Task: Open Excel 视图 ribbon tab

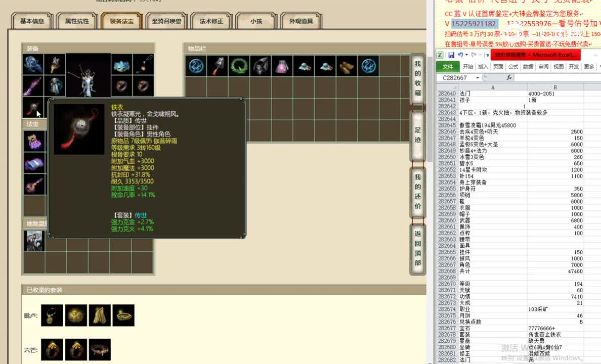Action: coord(559,67)
